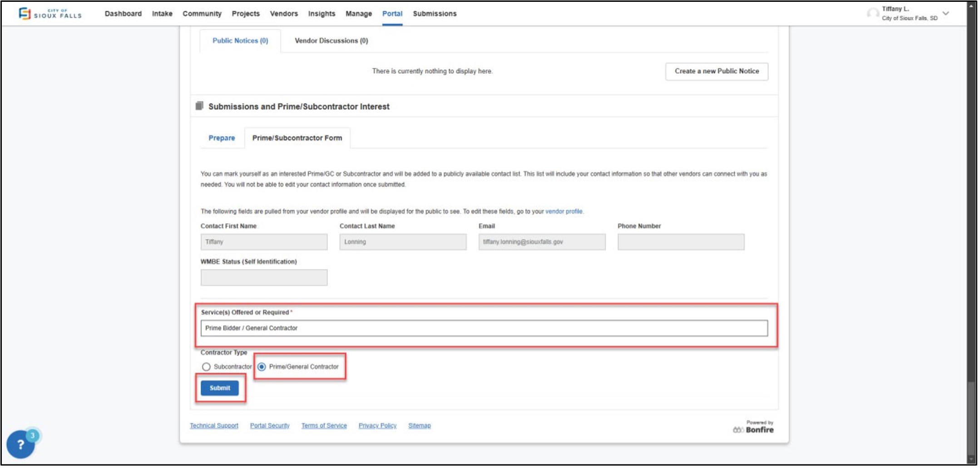This screenshot has height=468, width=980.
Task: Click the 'There is currently nothing to display here' message
Action: [432, 71]
